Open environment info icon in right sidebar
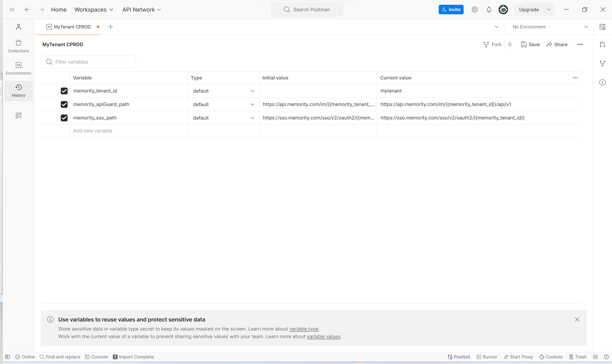Screen dimensions: 612x364 (602, 82)
